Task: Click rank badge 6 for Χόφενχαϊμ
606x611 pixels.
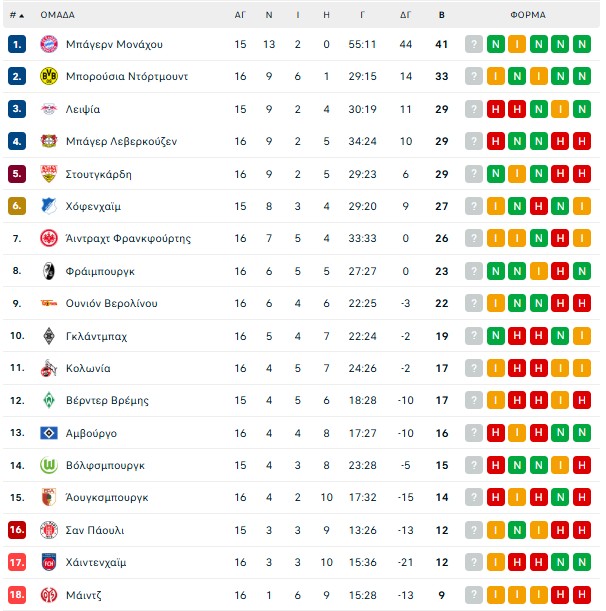Action: pos(16,206)
